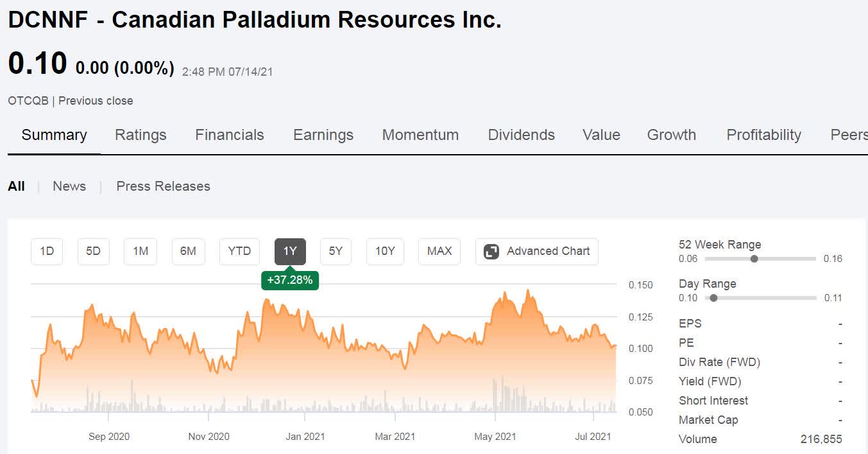
Task: Open the Ratings tab
Action: (x=140, y=135)
